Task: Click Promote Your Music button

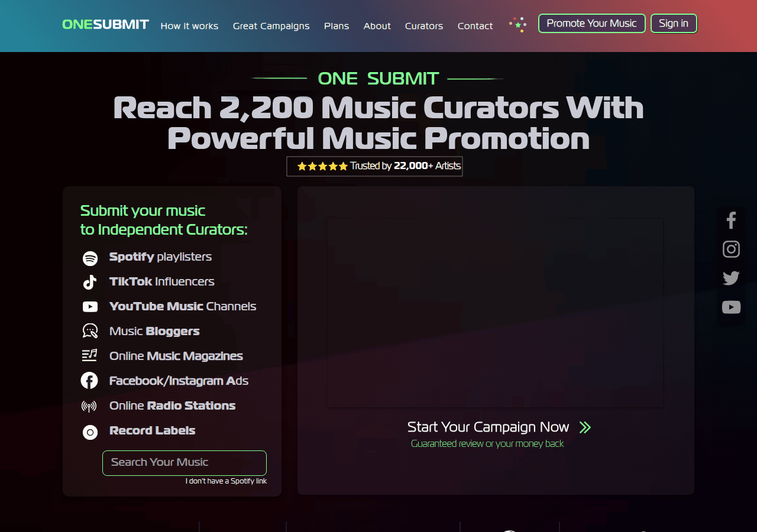Action: 591,24
